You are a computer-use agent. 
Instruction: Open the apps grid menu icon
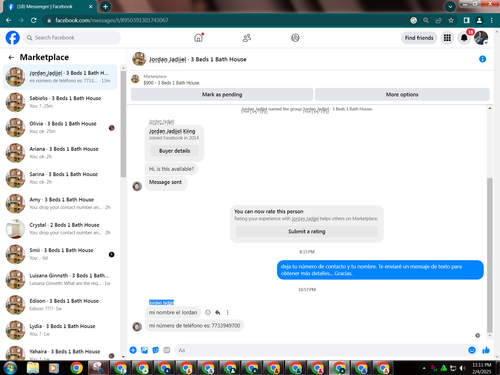[x=447, y=38]
